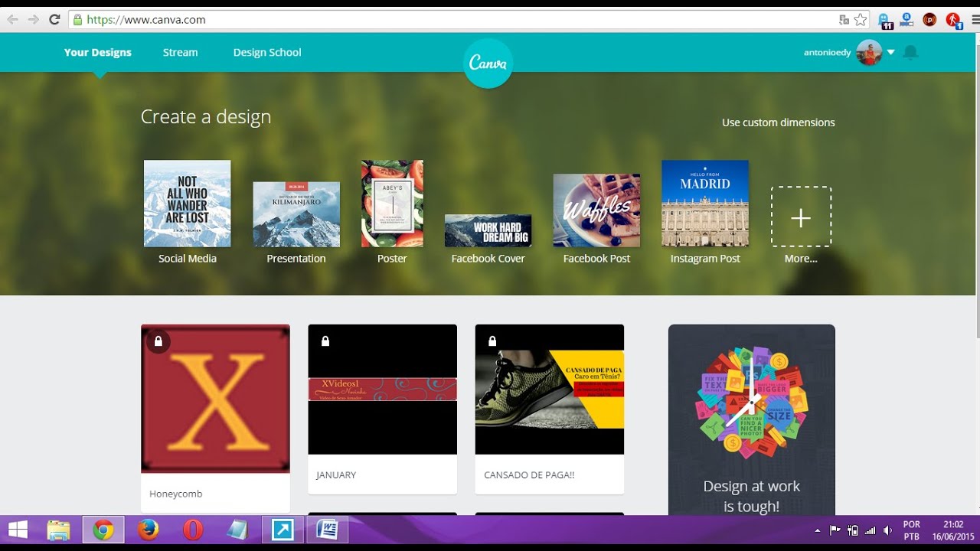Open the notepad app on taskbar
The height and width of the screenshot is (551, 980).
pyautogui.click(x=237, y=530)
